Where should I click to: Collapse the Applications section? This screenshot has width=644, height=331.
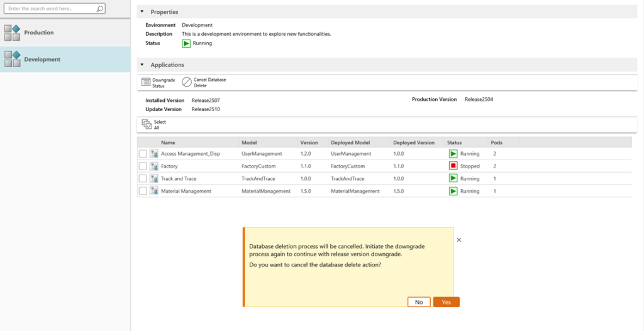pos(142,65)
